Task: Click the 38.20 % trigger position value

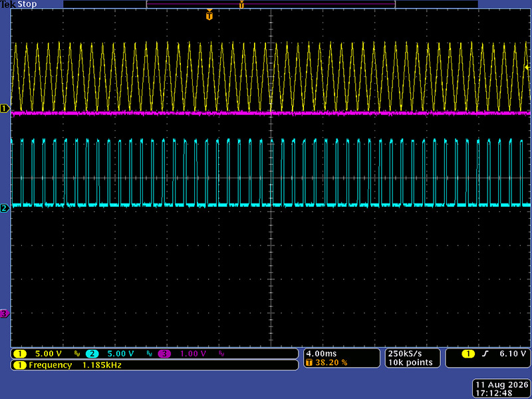Action: coord(331,362)
